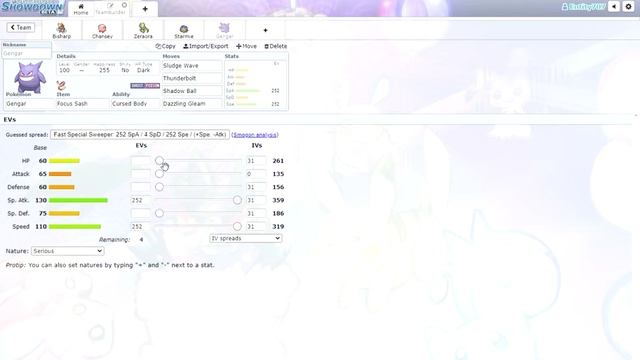
Task: Click the Attack EV slider handle
Action: pyautogui.click(x=159, y=174)
